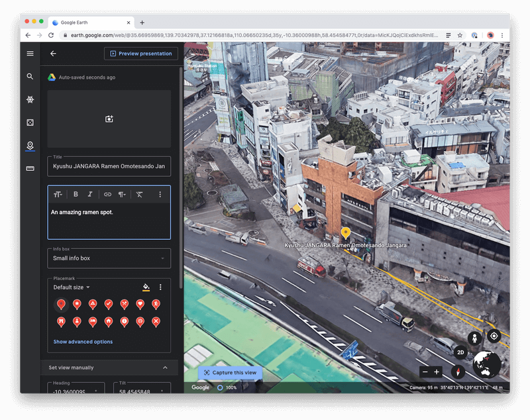This screenshot has height=420, width=530.
Task: Click the add photo camera icon
Action: tap(109, 119)
